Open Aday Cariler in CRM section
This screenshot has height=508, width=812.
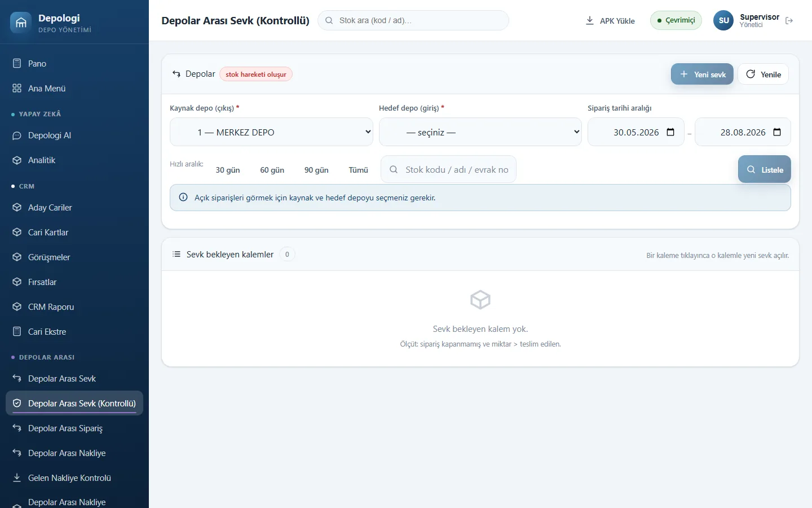pos(74,208)
